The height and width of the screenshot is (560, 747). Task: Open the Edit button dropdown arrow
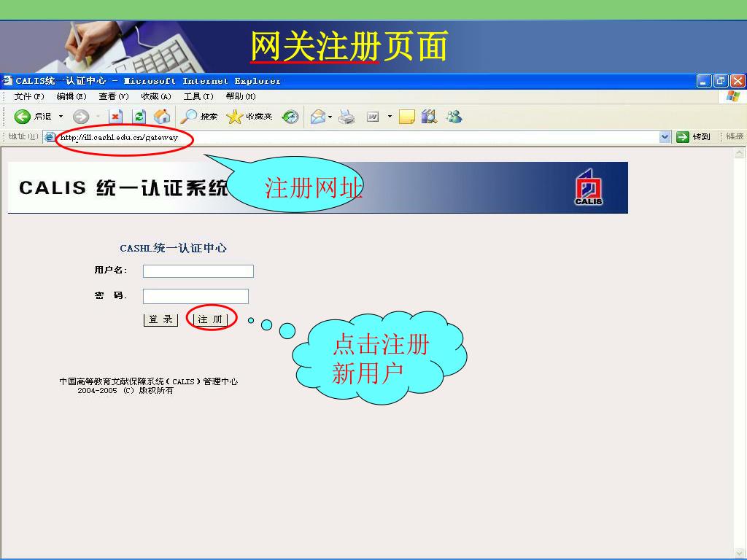pos(390,116)
